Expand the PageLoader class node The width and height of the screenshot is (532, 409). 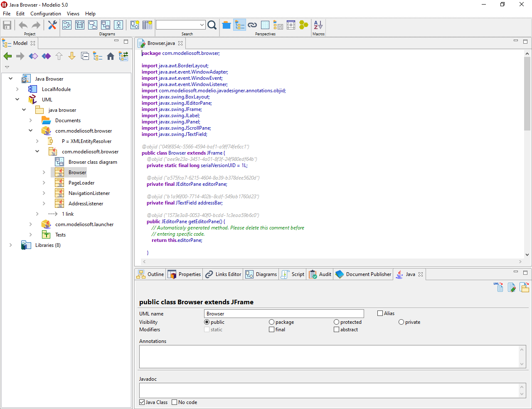tap(44, 182)
